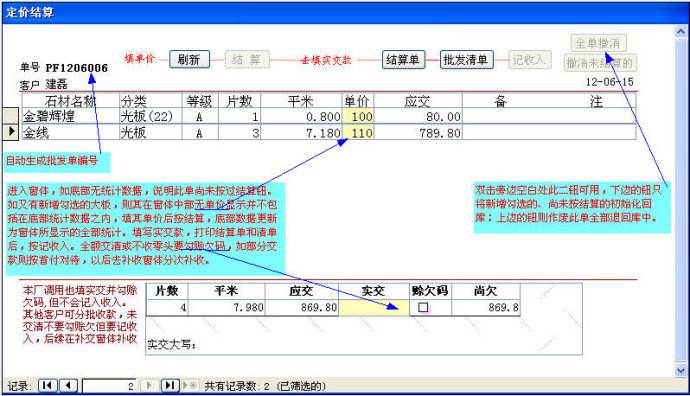This screenshot has width=690, height=396.
Task: Click the 单价 column header
Action: (x=358, y=101)
